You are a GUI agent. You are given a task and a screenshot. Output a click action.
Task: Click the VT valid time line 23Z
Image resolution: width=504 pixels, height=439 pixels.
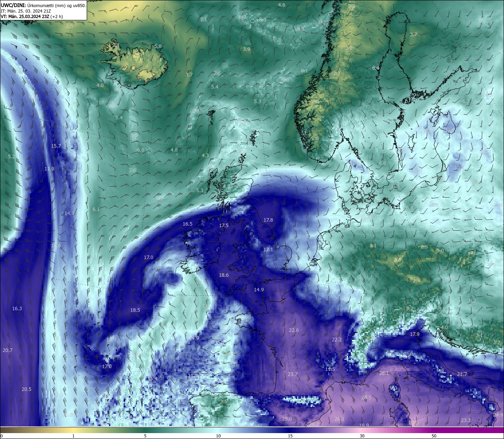pyautogui.click(x=32, y=17)
